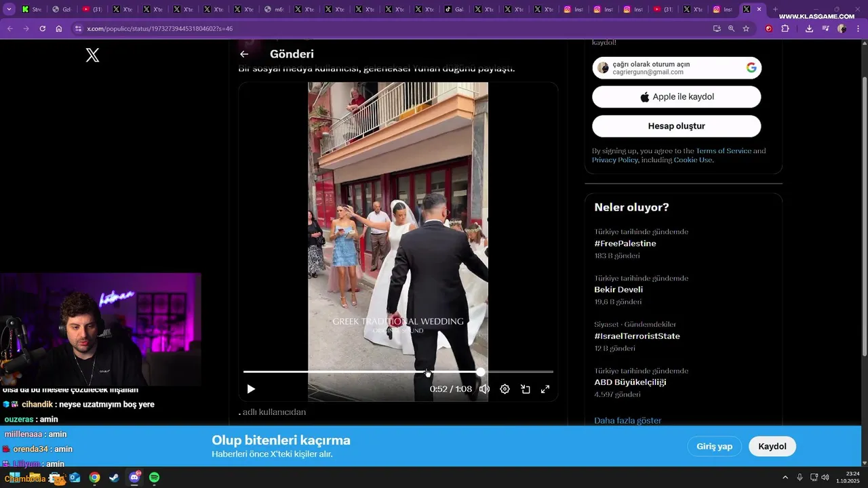Screen dimensions: 868x488
Task: Click the 'adlı kullanıcıdan' text
Action: pyautogui.click(x=274, y=412)
